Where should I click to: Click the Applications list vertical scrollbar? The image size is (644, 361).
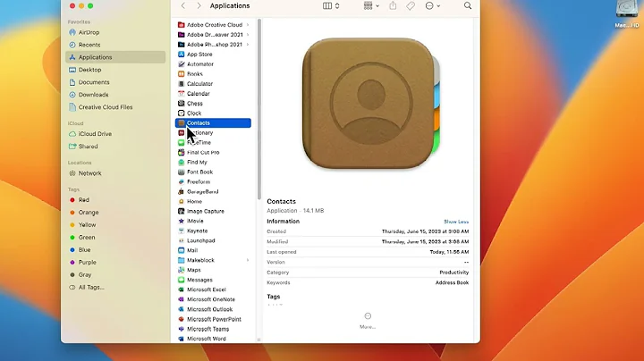[259, 109]
